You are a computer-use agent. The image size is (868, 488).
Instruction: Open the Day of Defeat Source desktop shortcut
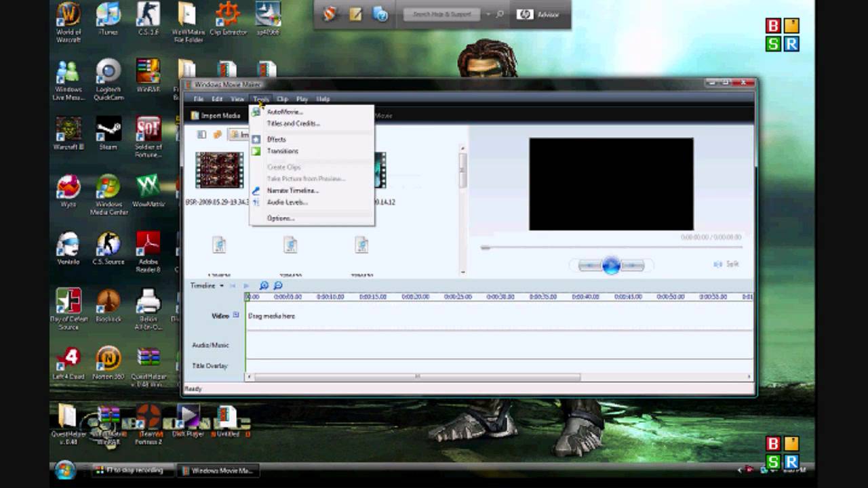[x=68, y=310]
